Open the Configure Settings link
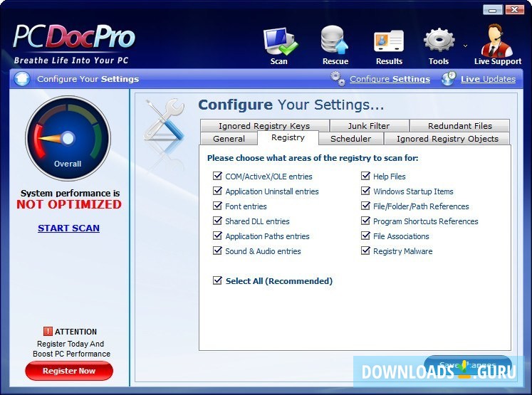 coord(390,79)
